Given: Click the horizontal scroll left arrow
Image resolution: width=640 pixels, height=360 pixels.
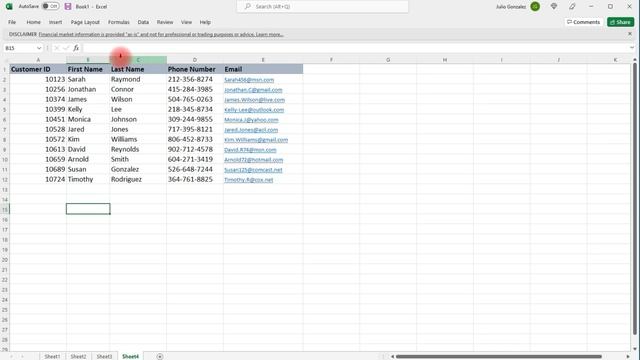Looking at the screenshot, I should (392, 356).
